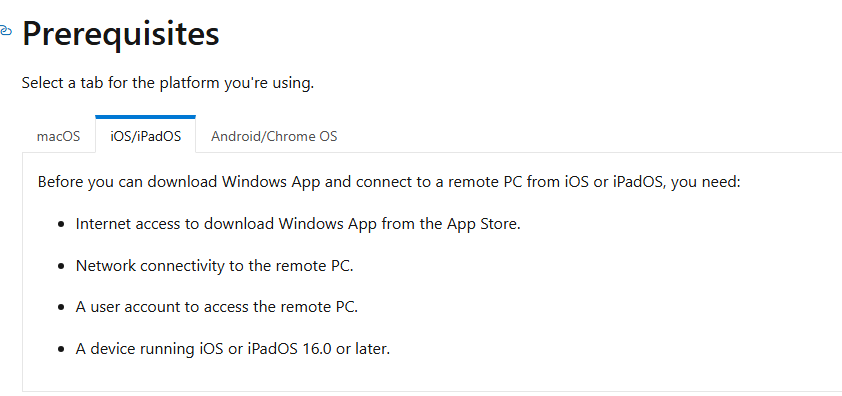
Task: Click the Prerequisites heading
Action: [x=120, y=33]
